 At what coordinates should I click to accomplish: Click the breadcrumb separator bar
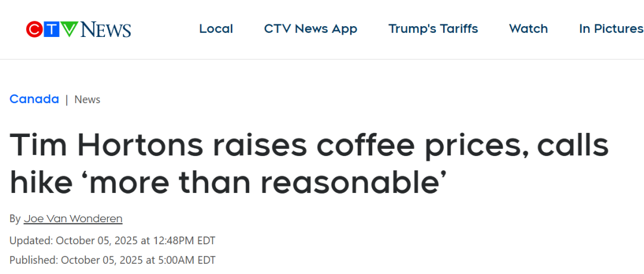(x=67, y=99)
